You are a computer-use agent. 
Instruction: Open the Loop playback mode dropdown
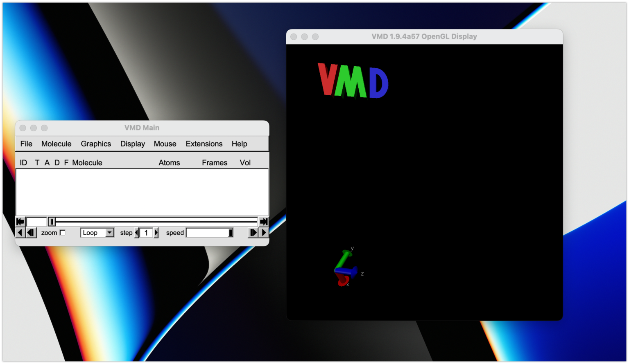click(97, 232)
